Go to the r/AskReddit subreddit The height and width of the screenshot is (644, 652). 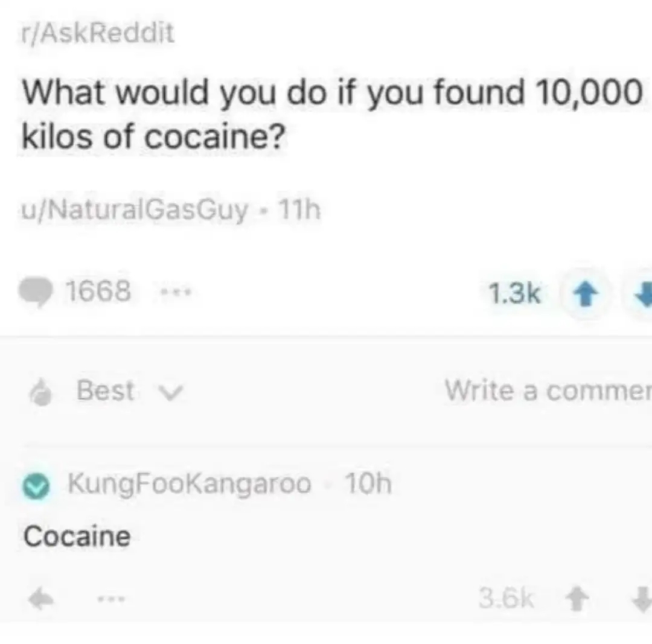coord(97,33)
